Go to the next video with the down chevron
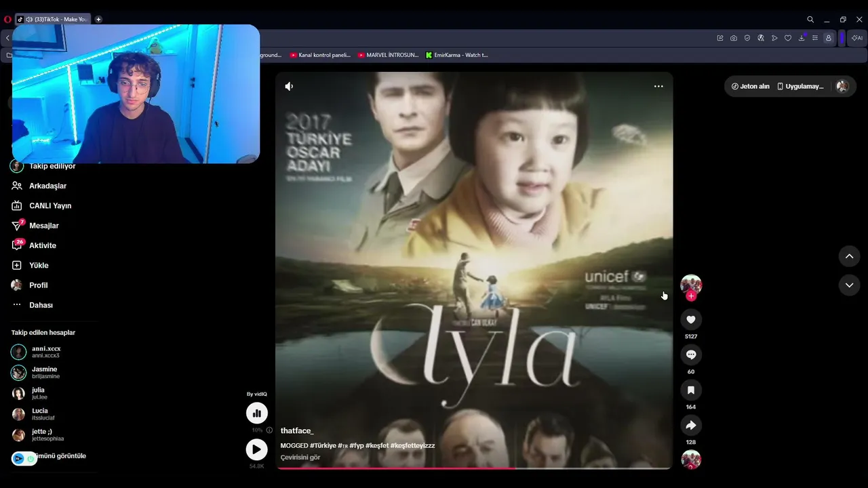The image size is (868, 488). (849, 285)
